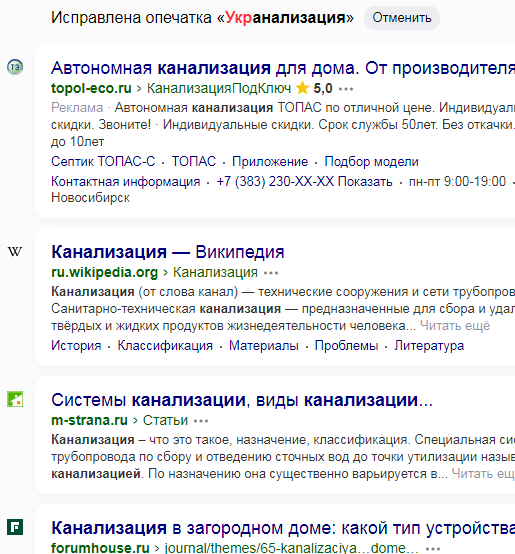Open 'Канализация — Википедия' result title
The height and width of the screenshot is (554, 515).
168,252
